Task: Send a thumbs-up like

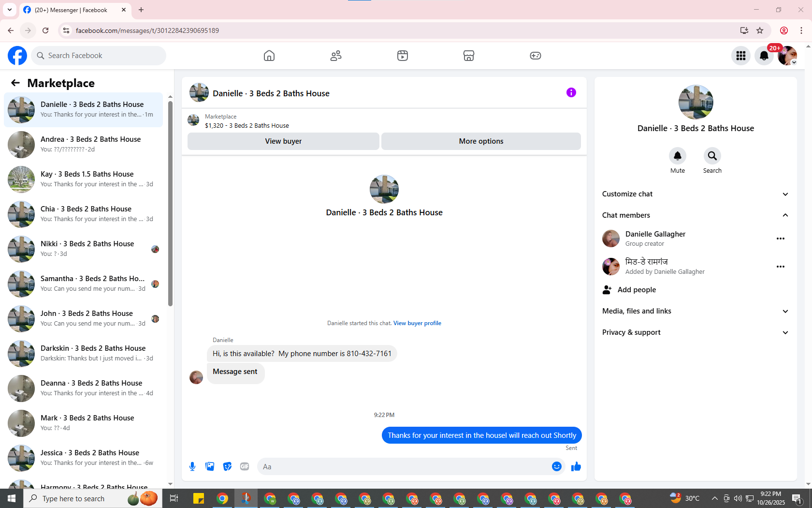Action: point(576,466)
